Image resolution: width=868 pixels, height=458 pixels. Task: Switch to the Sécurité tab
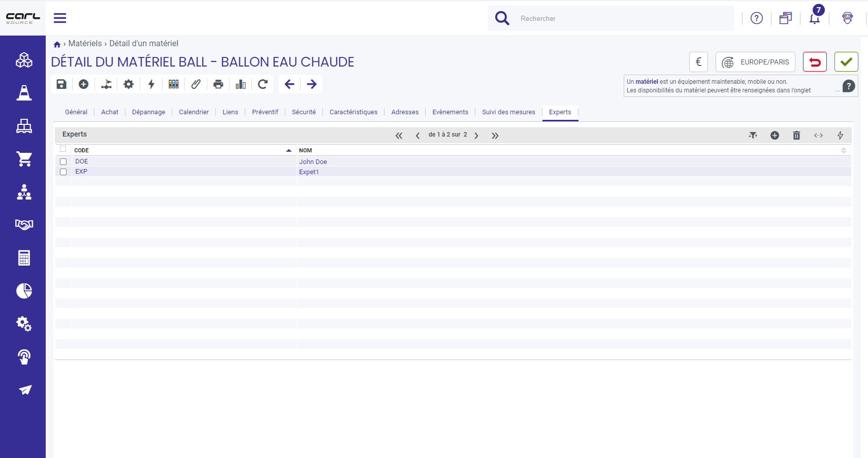click(x=304, y=112)
